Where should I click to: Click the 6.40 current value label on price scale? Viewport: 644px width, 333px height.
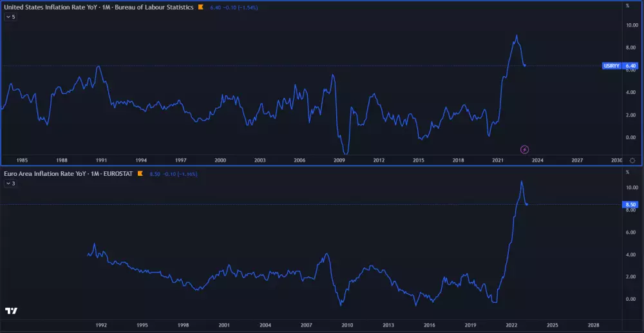[631, 66]
